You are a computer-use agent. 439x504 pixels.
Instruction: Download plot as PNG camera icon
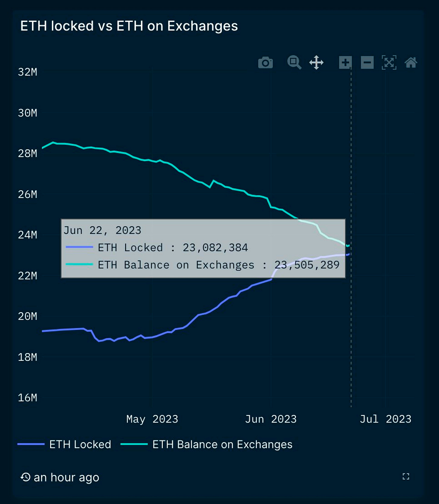(x=265, y=63)
